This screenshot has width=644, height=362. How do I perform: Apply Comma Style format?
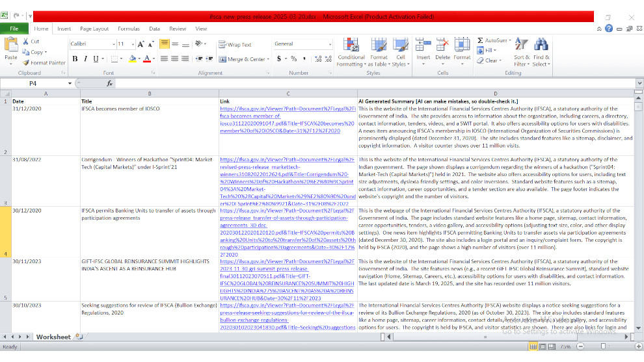tap(304, 58)
